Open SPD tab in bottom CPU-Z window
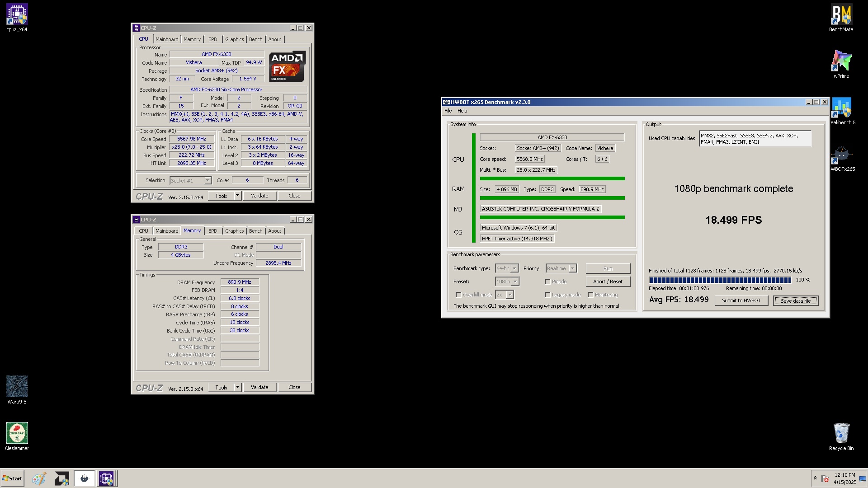This screenshot has height=488, width=868. click(x=212, y=231)
